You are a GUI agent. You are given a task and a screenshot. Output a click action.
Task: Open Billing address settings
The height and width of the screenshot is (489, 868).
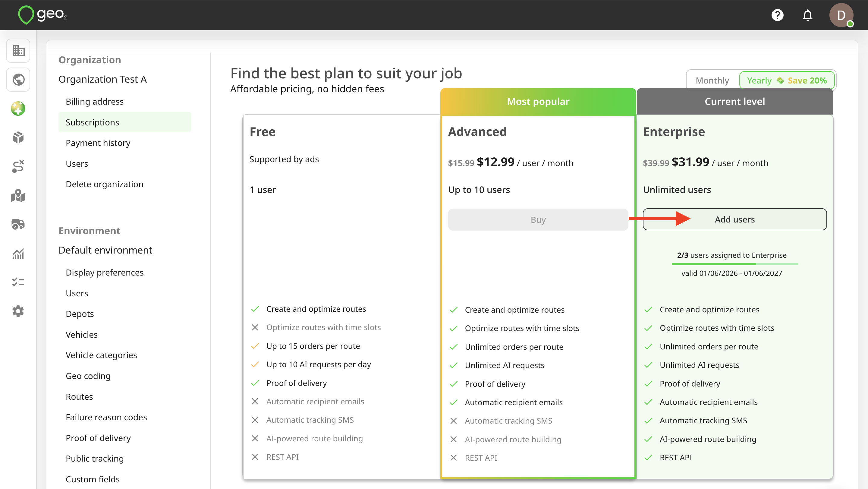[x=95, y=101]
